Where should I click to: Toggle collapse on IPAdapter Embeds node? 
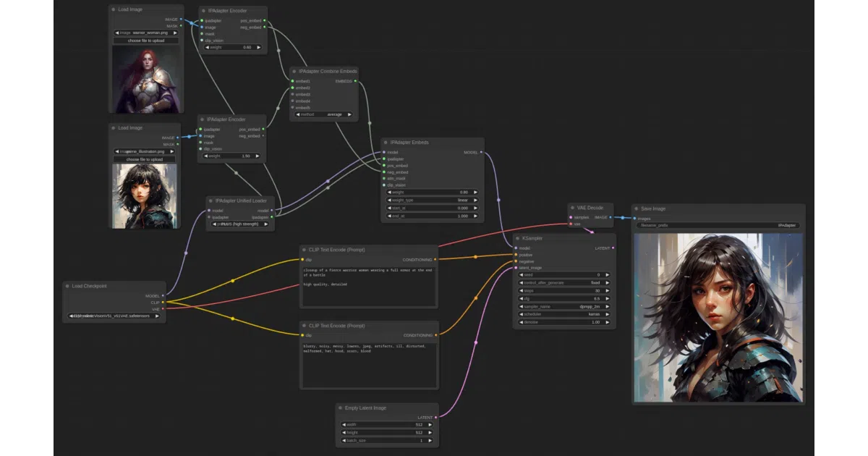point(386,143)
